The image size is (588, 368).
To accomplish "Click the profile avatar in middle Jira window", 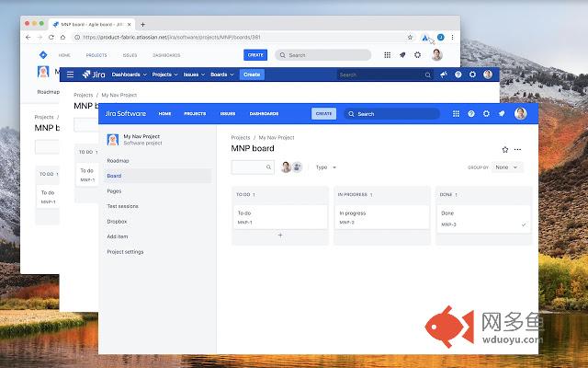I will coord(488,75).
